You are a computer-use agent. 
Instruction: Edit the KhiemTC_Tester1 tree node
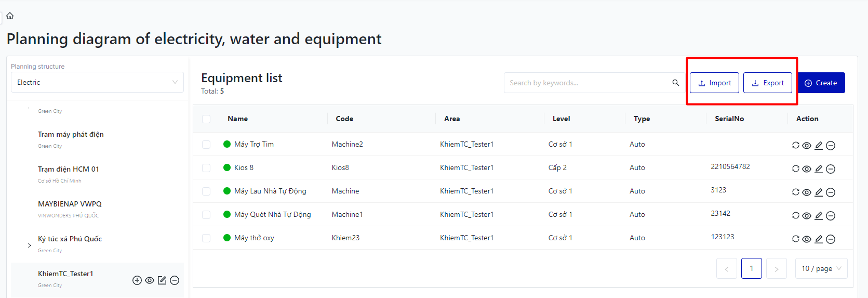[162, 280]
